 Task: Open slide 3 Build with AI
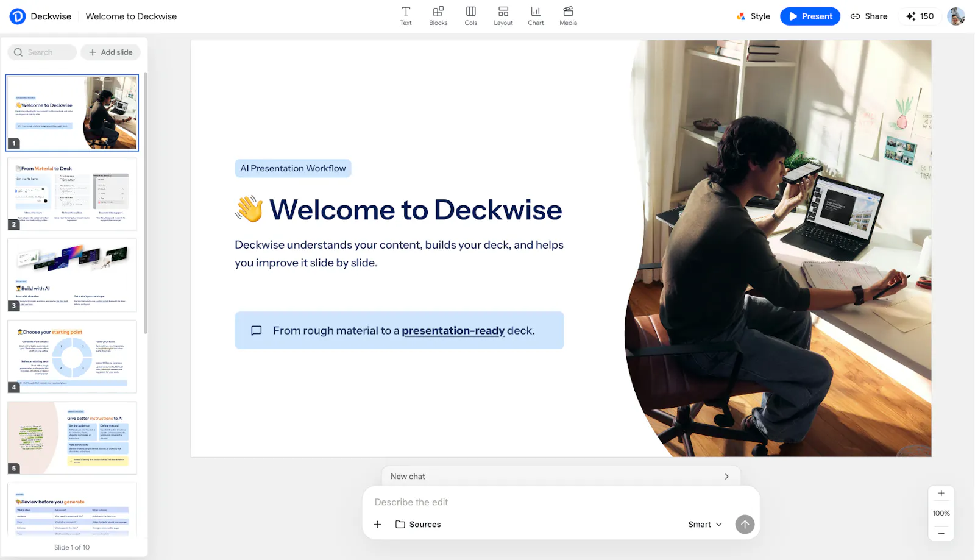click(72, 275)
